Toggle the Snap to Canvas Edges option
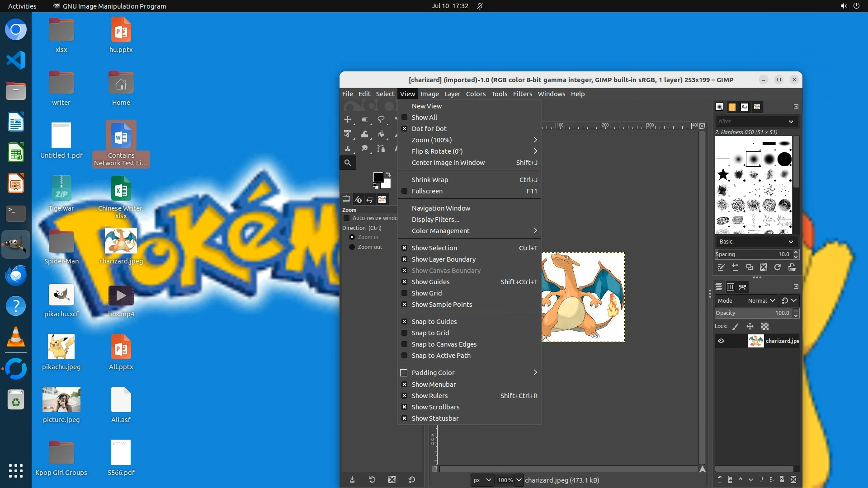The width and height of the screenshot is (868, 488). [x=443, y=344]
